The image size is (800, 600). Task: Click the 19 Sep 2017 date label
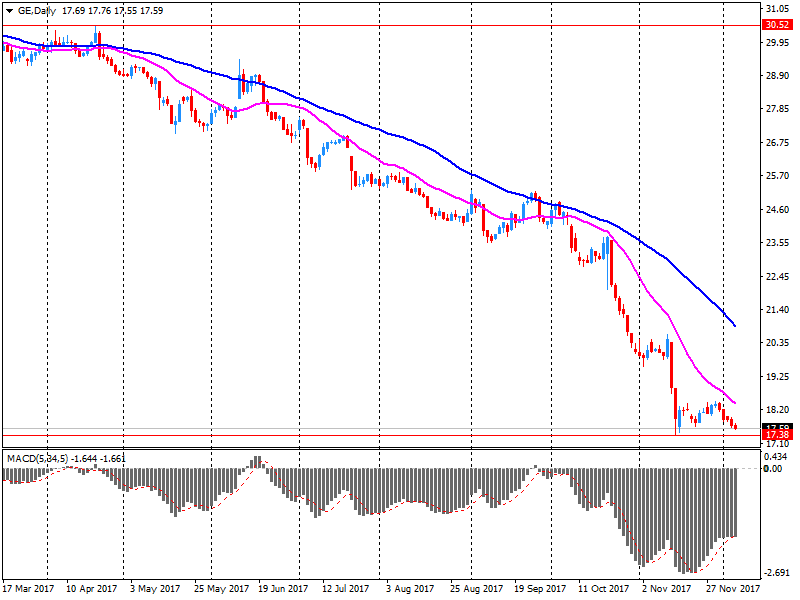(x=540, y=589)
